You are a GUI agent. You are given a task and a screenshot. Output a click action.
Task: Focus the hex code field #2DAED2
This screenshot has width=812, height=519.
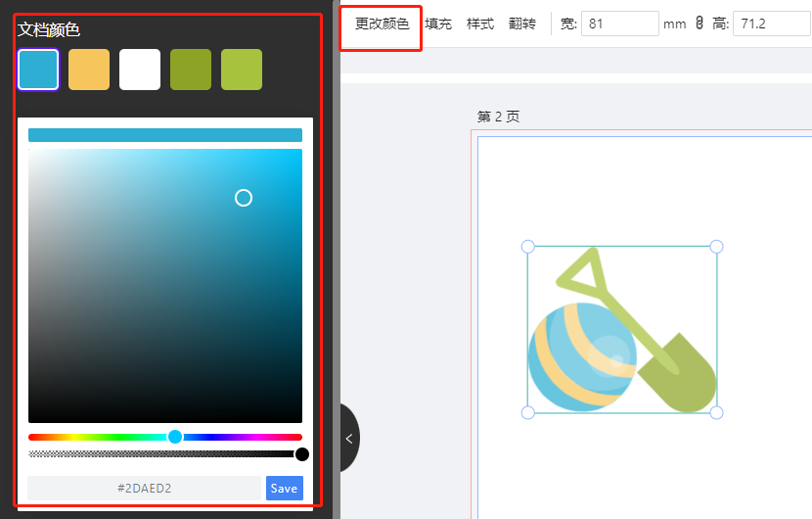[x=145, y=488]
